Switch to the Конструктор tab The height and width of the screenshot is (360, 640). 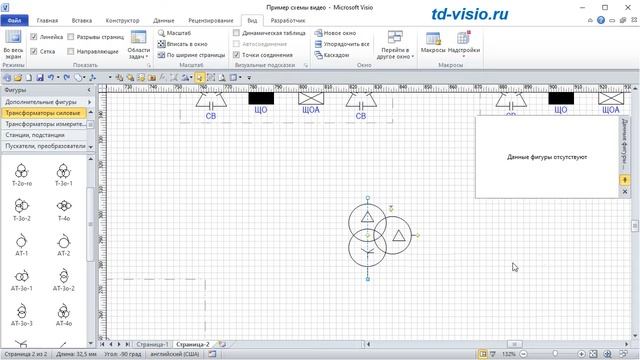[122, 20]
